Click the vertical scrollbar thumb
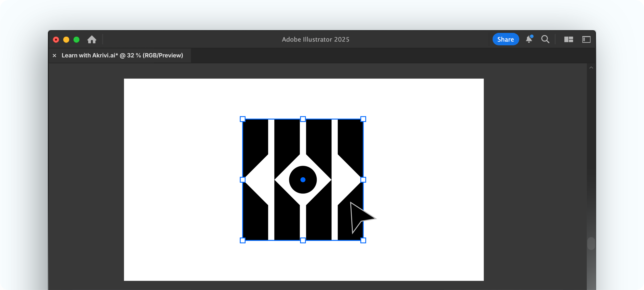The image size is (644, 290). pos(591,243)
